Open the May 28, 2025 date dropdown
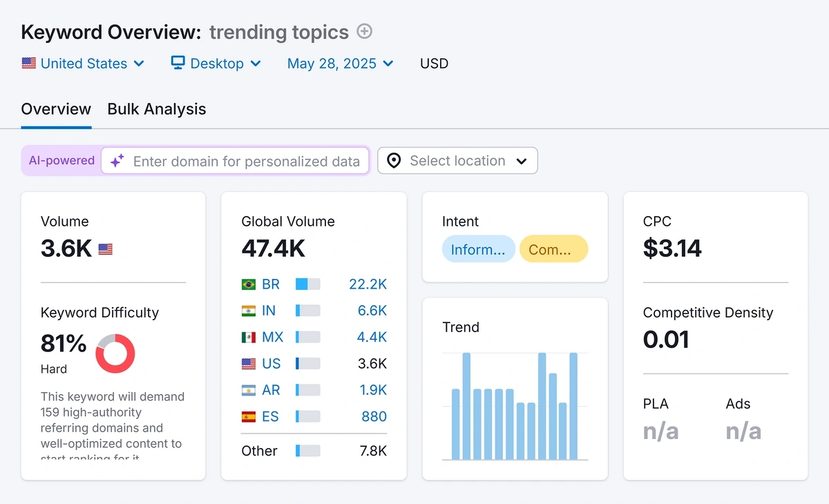829x504 pixels. [341, 64]
